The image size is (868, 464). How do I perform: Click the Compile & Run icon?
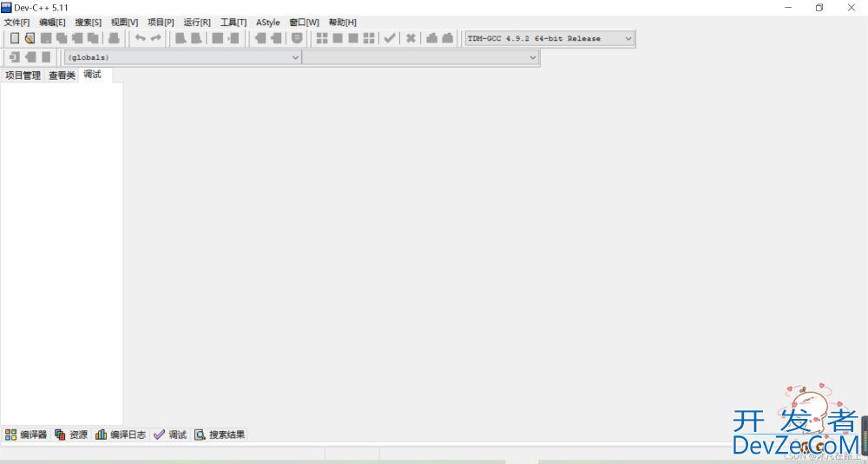[x=353, y=38]
